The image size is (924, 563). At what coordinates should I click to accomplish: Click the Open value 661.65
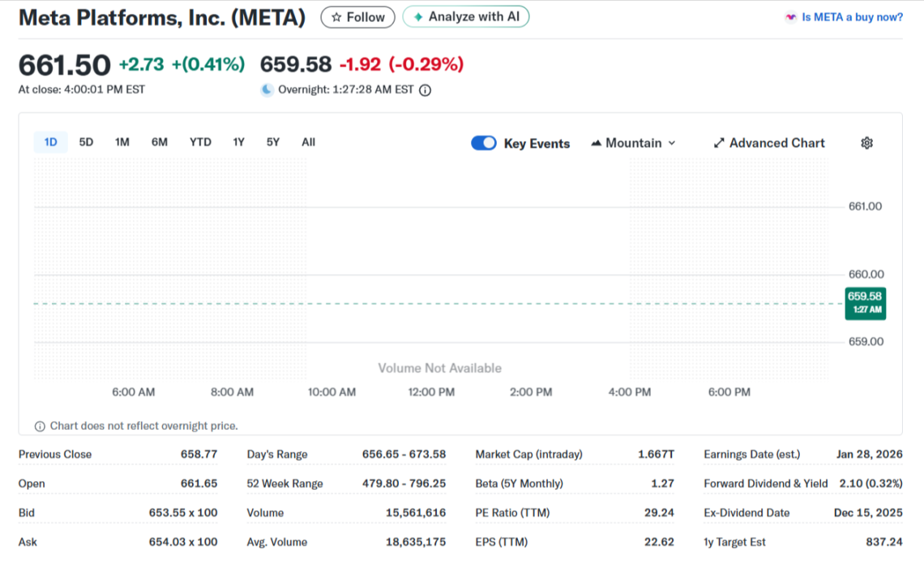(x=199, y=483)
